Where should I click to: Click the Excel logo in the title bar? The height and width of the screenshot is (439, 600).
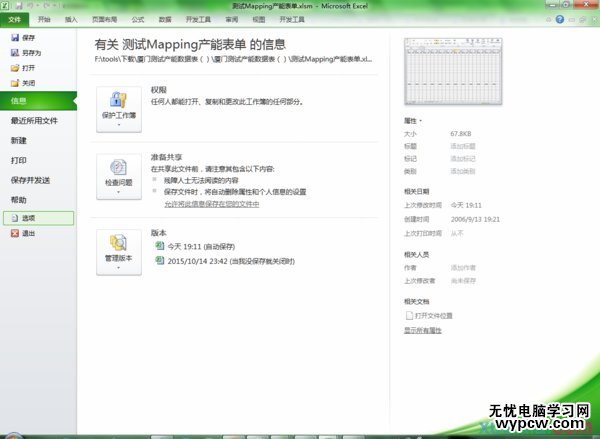(x=5, y=5)
